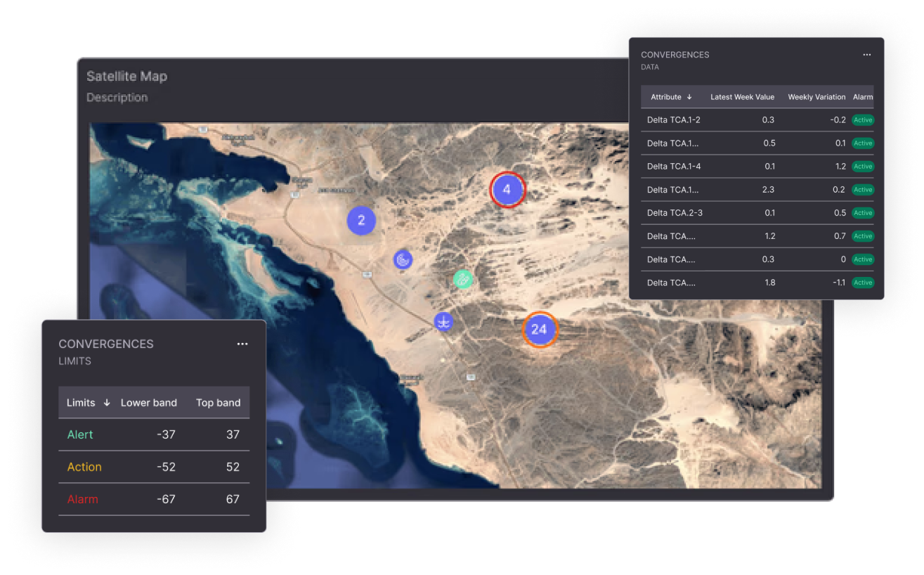Select the red Alarm limit row label
The width and height of the screenshot is (924, 575).
coord(82,499)
